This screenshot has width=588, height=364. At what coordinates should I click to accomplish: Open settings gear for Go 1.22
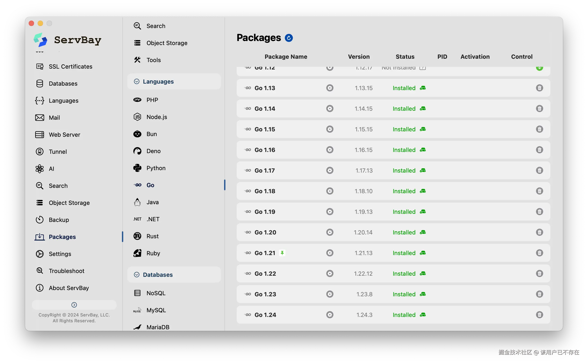pyautogui.click(x=329, y=273)
